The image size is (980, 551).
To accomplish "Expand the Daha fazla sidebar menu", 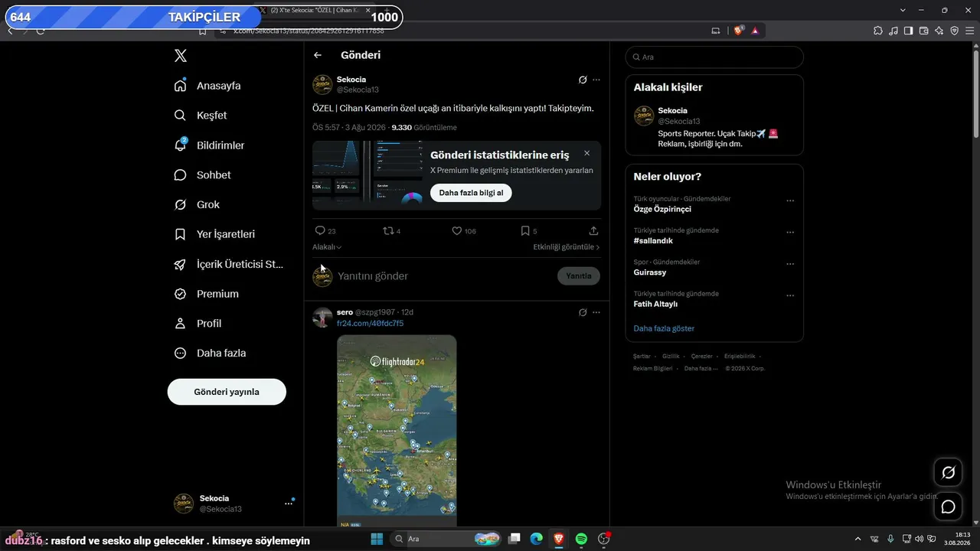I will 211,354.
